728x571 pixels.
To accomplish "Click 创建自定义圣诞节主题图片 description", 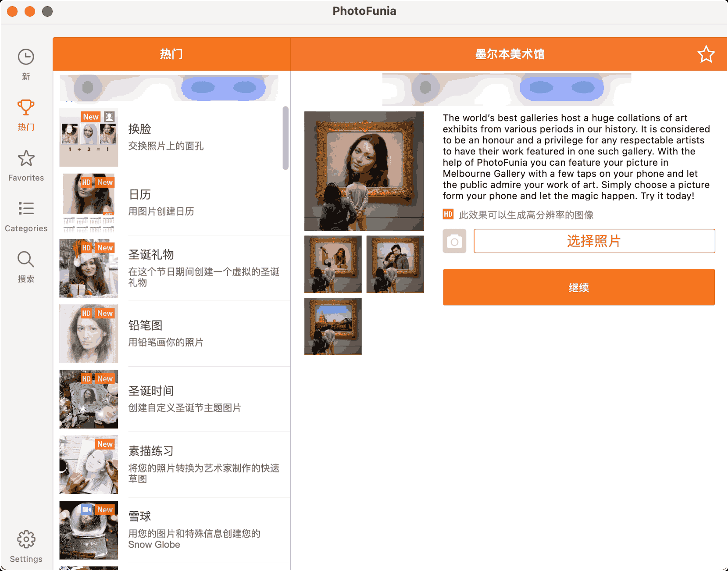I will 185,408.
